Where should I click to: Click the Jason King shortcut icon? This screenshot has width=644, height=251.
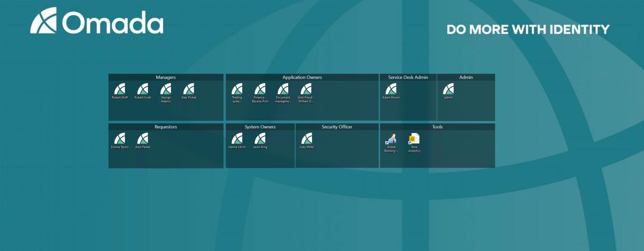(x=260, y=141)
